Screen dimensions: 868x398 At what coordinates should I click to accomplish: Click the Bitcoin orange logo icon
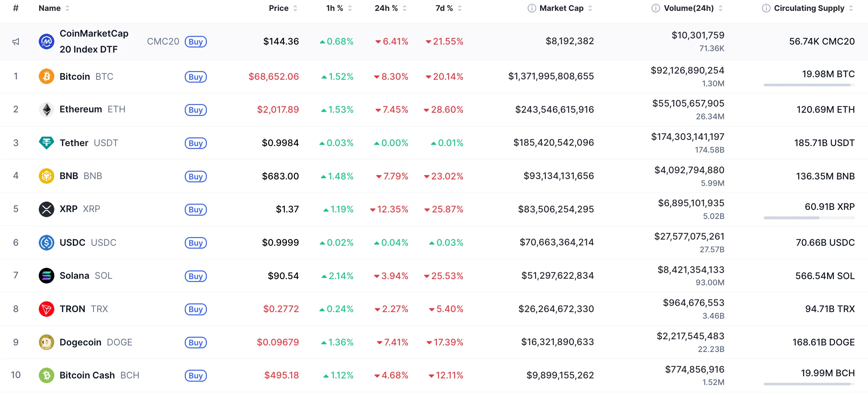pyautogui.click(x=46, y=76)
